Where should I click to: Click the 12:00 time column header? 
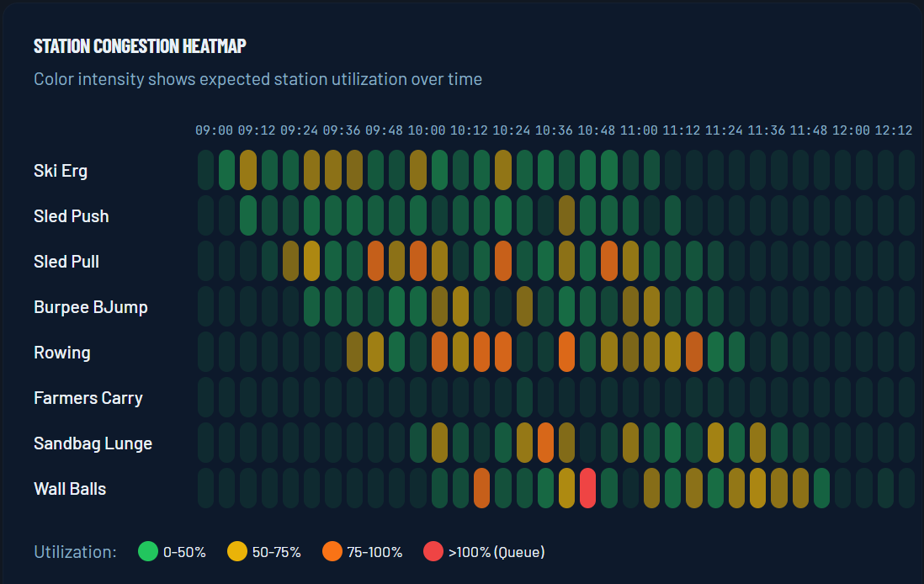(850, 130)
